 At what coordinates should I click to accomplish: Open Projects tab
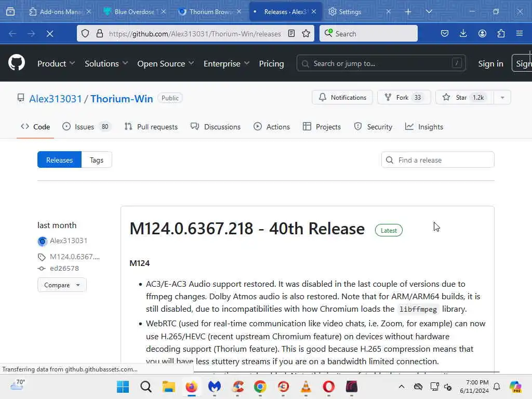coord(322,127)
